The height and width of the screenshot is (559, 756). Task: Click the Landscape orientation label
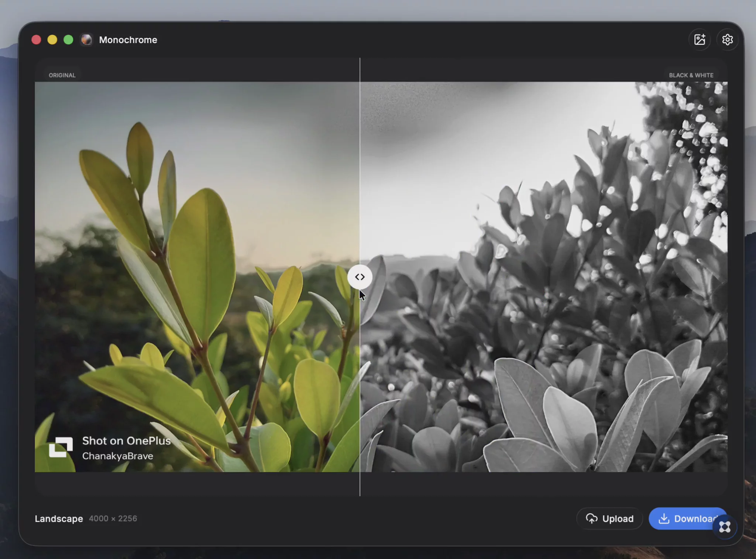click(x=59, y=518)
